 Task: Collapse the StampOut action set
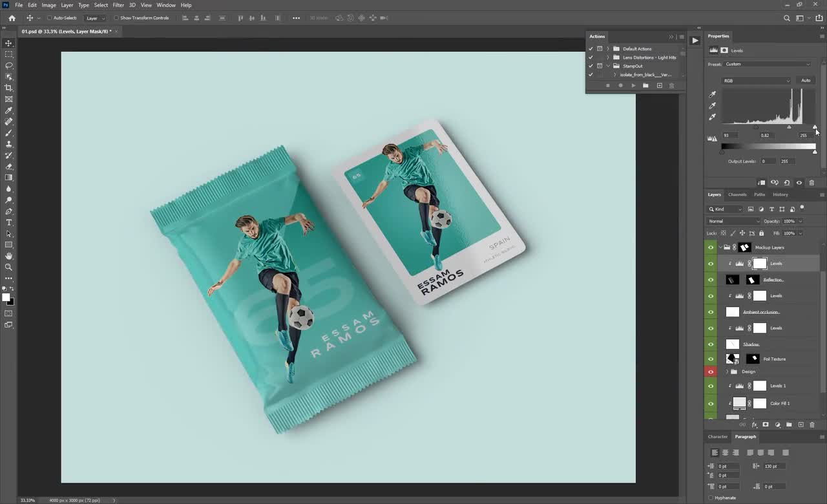(x=608, y=66)
